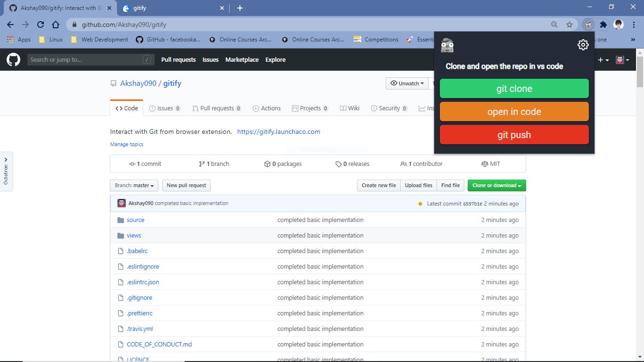Switch to the Code tab
This screenshot has height=362, width=644.
126,108
